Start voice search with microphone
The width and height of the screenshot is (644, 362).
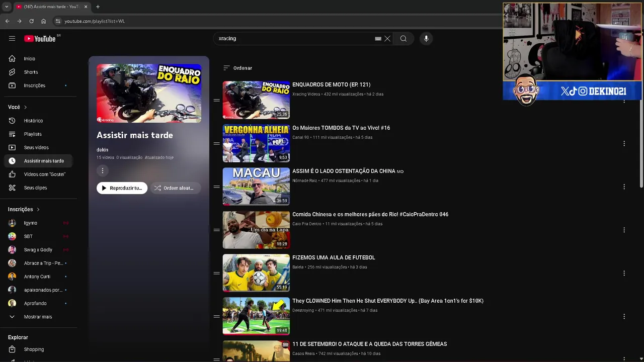point(426,39)
